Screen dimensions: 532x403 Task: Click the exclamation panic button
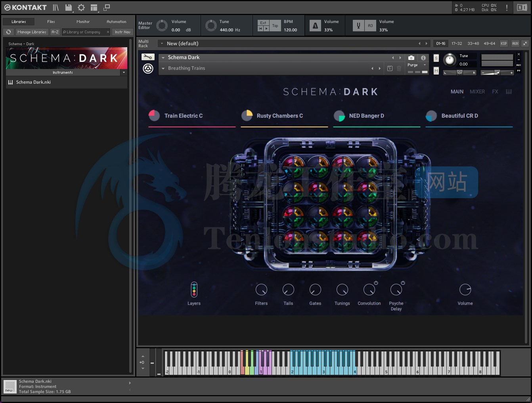pos(507,8)
